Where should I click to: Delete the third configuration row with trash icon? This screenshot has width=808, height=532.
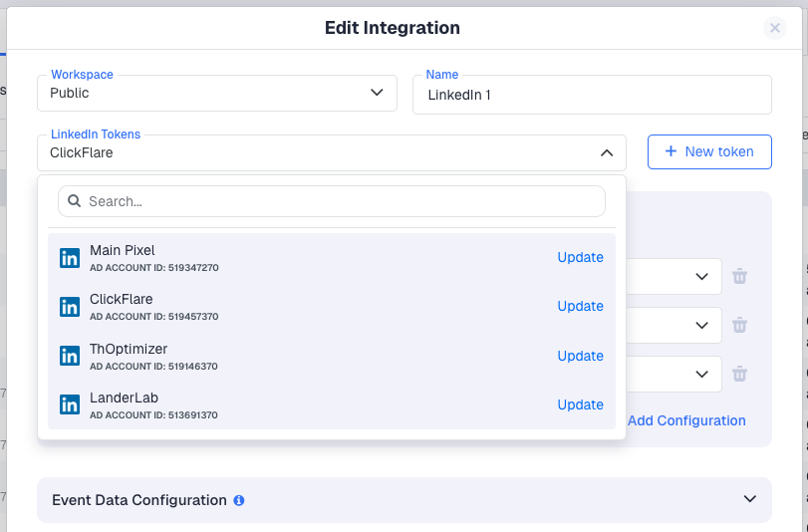(739, 374)
